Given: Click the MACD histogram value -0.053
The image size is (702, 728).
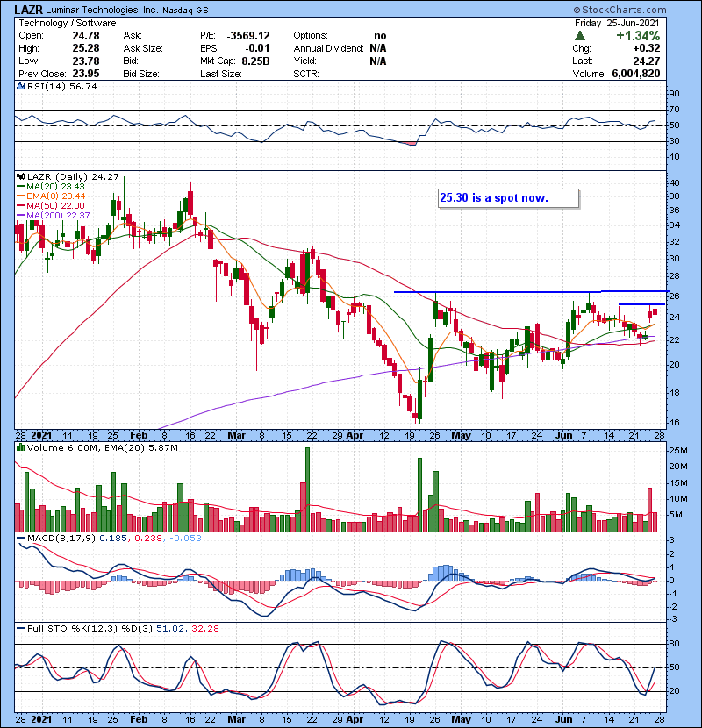Looking at the screenshot, I should coord(185,538).
